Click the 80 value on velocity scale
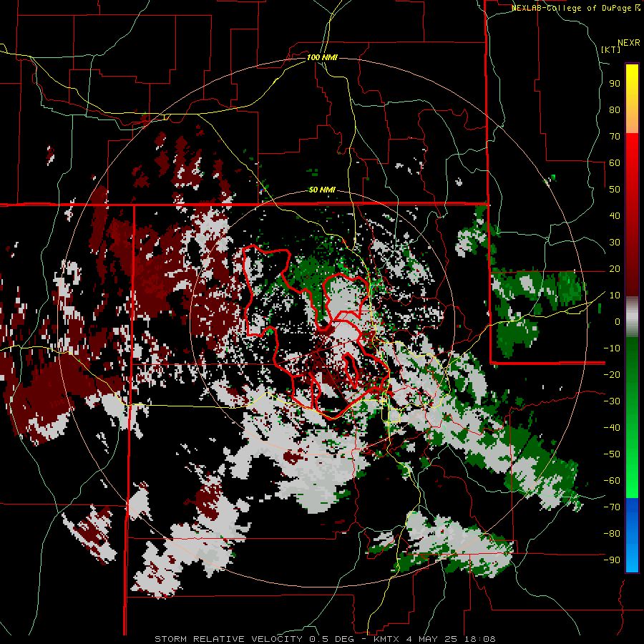 [x=615, y=110]
